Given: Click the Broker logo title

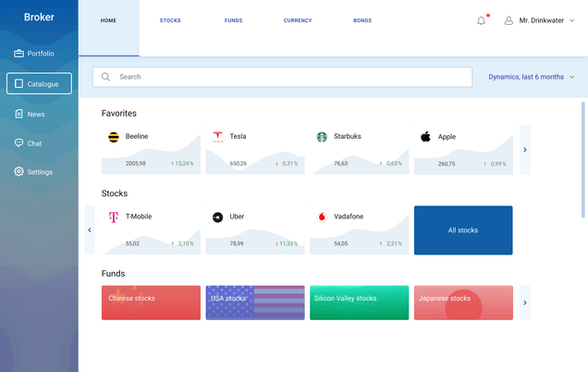Looking at the screenshot, I should click(39, 17).
